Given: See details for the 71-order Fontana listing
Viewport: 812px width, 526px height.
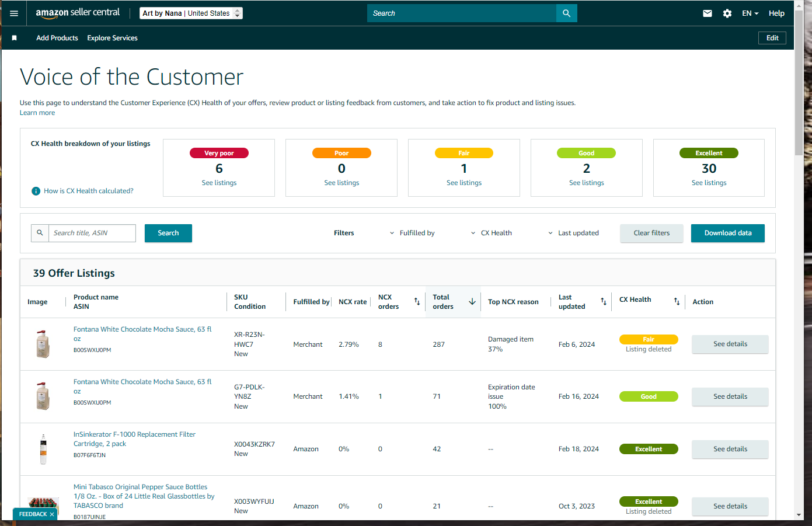Looking at the screenshot, I should coord(730,397).
